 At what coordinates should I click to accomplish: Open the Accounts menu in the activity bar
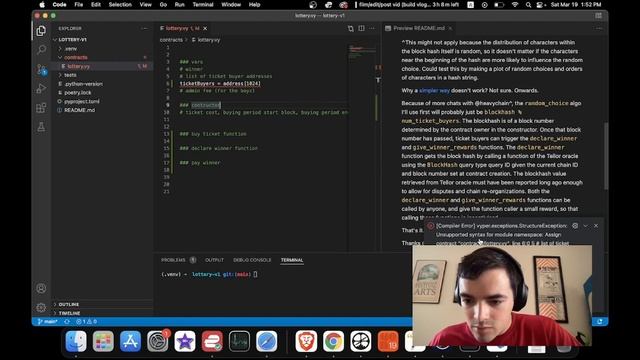click(41, 288)
